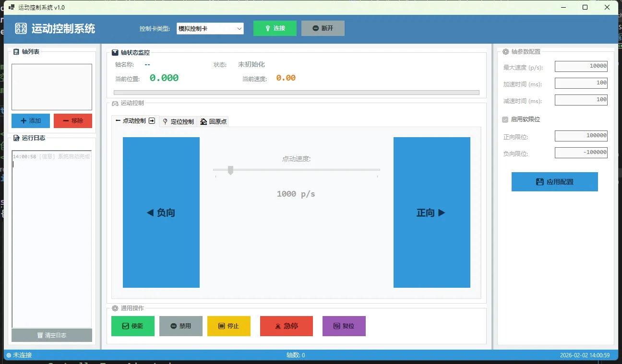Click the 正向限位 input field
622x364 pixels.
(581, 136)
